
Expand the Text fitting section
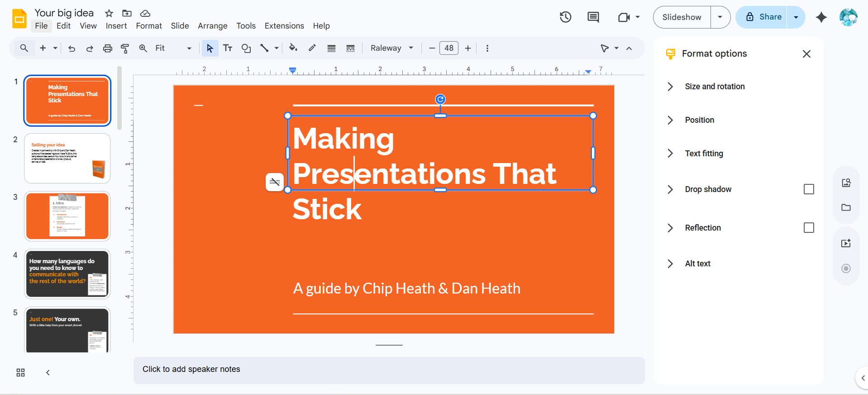point(704,154)
